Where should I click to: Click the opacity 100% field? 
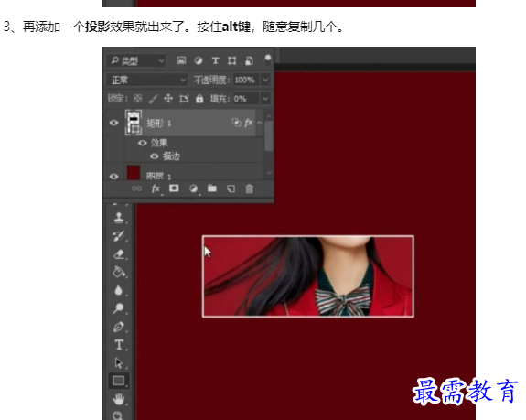click(245, 80)
